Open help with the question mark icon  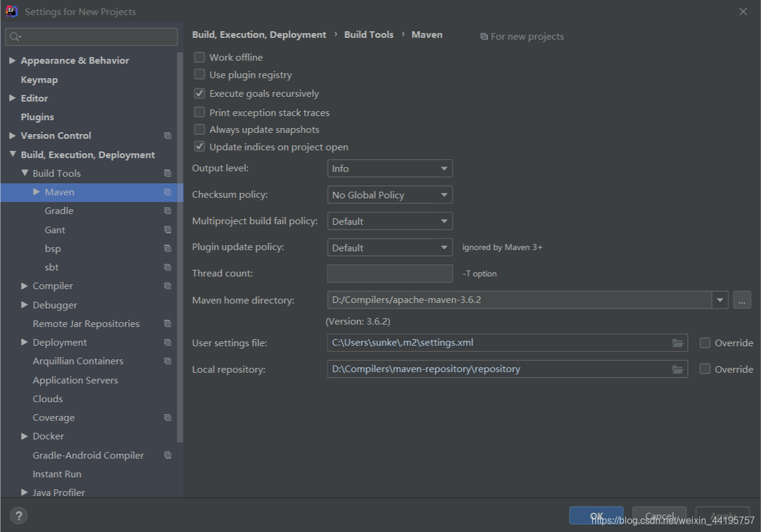pyautogui.click(x=19, y=515)
